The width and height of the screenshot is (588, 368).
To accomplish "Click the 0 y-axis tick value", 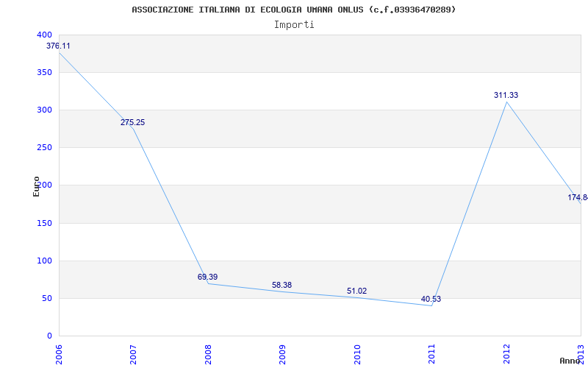I will pos(49,336).
